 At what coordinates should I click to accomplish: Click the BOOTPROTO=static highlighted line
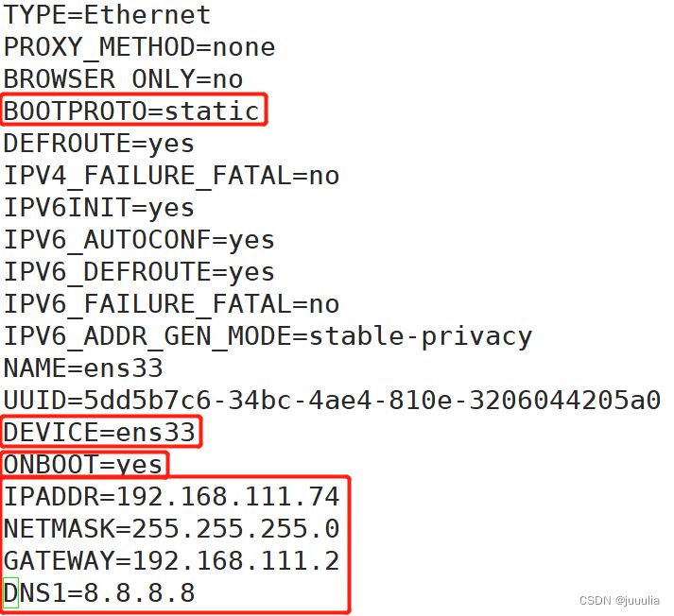pos(131,111)
